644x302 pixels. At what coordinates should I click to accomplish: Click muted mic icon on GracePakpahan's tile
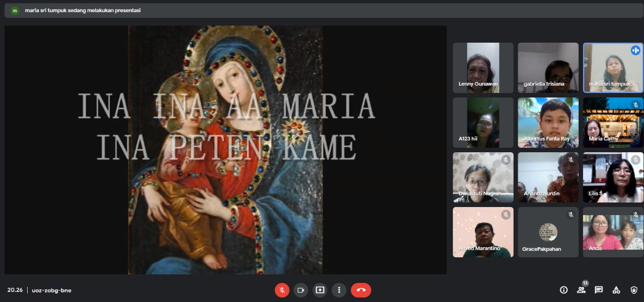click(571, 215)
